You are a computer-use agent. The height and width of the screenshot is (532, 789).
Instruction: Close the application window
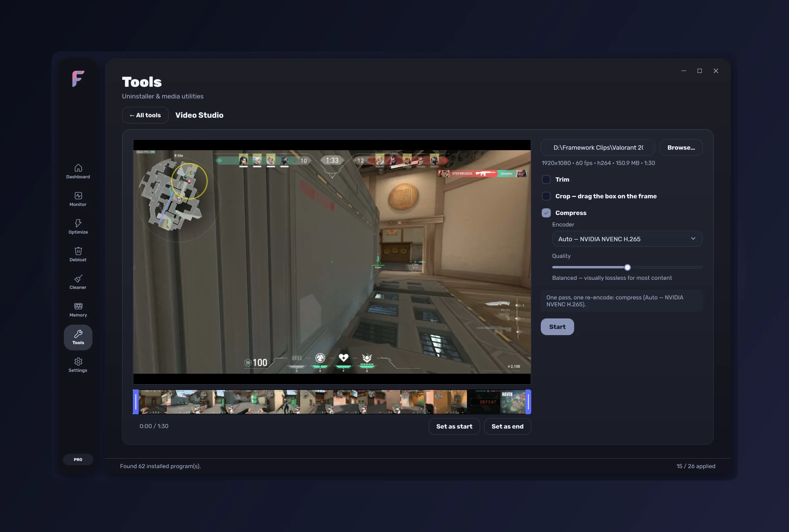(x=715, y=71)
